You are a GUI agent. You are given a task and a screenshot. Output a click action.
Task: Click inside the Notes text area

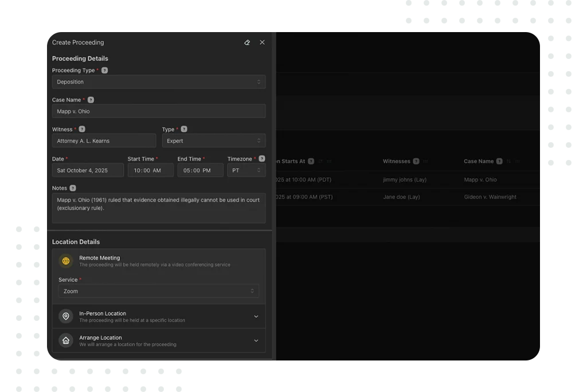159,208
